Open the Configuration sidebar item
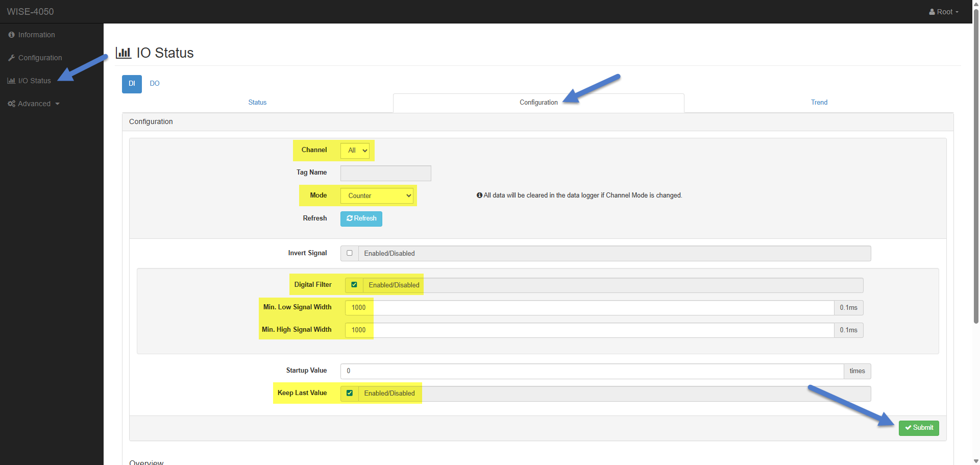This screenshot has height=465, width=980. pyautogui.click(x=40, y=58)
